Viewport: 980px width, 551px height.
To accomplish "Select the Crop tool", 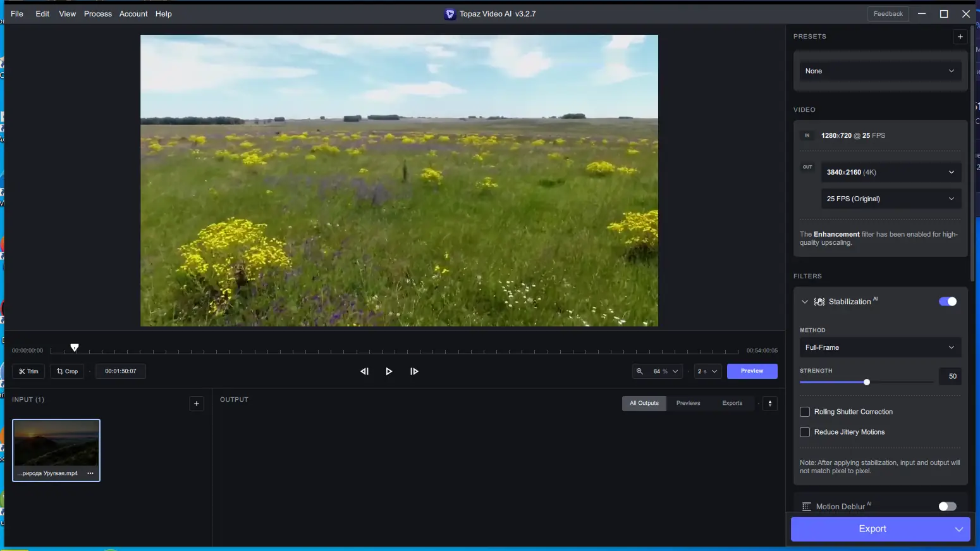I will (67, 371).
